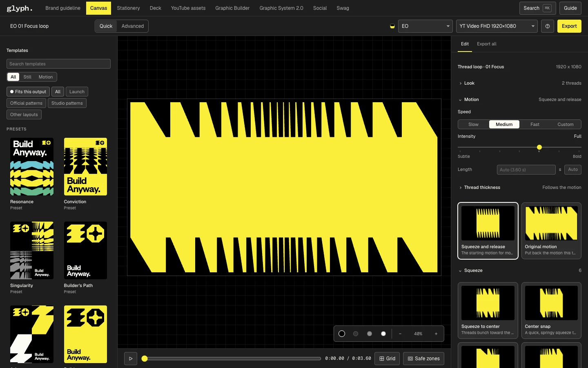
Task: Click the Search templates field
Action: [x=58, y=64]
